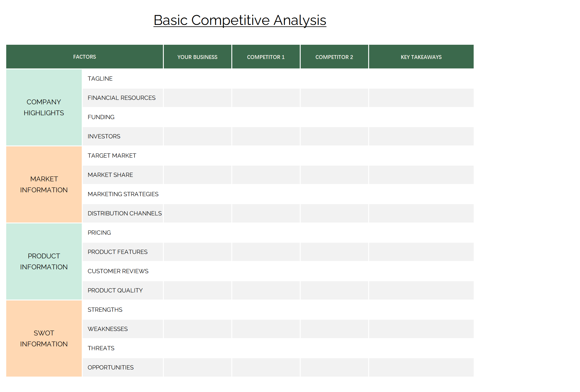580x392 pixels.
Task: Click Key Takeaways cell for Strengths
Action: coord(421,310)
